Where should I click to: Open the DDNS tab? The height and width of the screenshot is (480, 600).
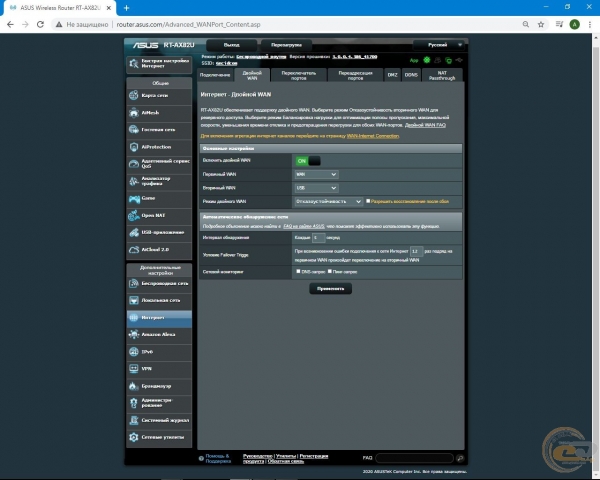click(x=411, y=75)
